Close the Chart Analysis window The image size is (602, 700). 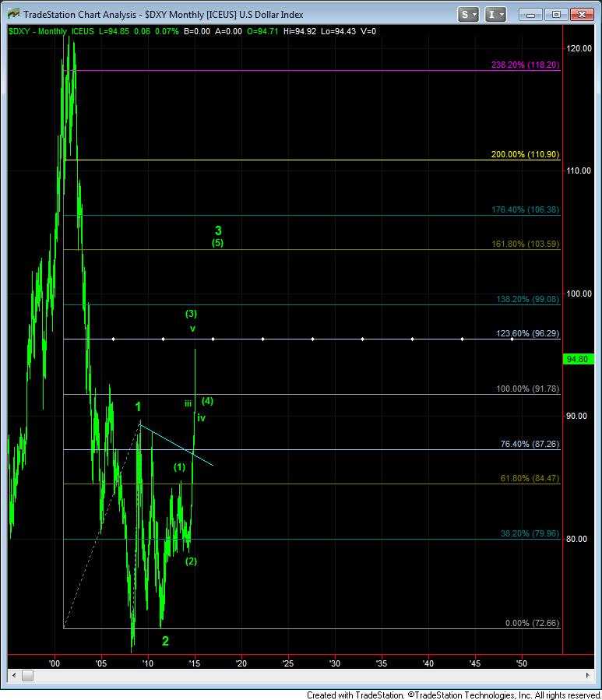583,14
